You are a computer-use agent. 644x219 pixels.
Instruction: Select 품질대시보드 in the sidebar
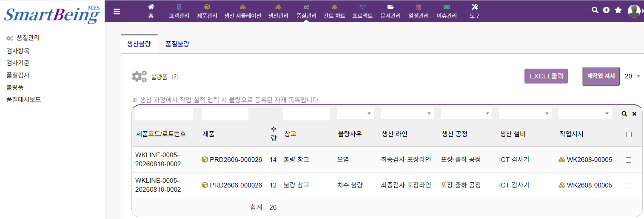[x=24, y=99]
